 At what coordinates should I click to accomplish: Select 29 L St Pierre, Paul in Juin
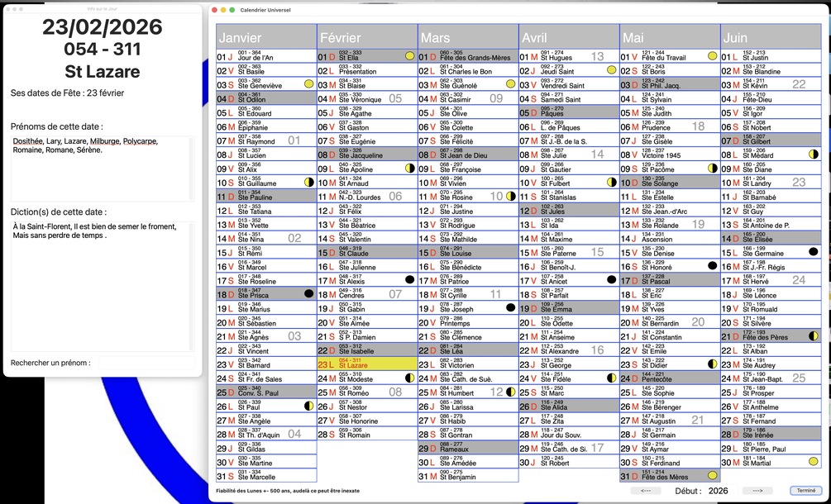point(771,448)
